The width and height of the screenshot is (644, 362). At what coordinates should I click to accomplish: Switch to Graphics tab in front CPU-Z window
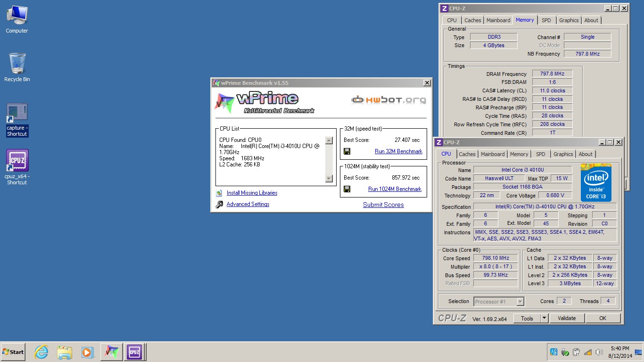click(563, 154)
